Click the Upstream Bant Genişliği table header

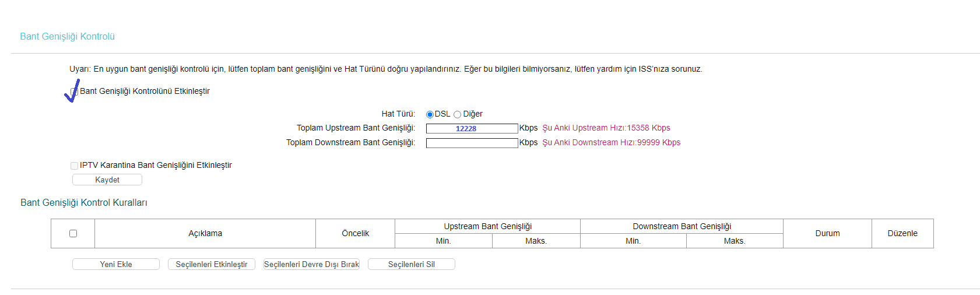[487, 226]
